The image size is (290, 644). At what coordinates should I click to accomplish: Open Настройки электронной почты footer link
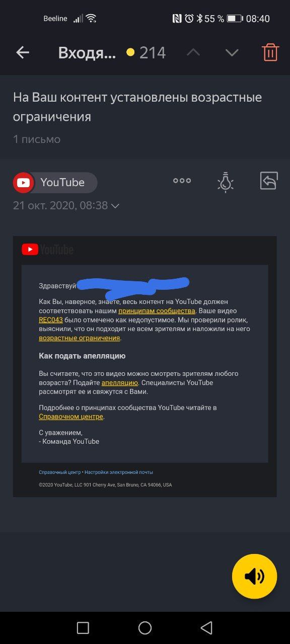(119, 472)
